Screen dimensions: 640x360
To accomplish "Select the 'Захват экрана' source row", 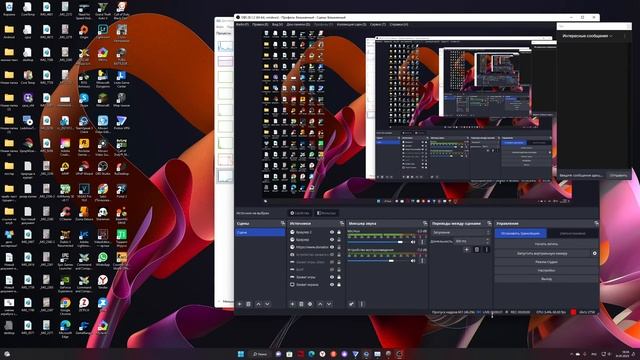I will click(x=315, y=284).
